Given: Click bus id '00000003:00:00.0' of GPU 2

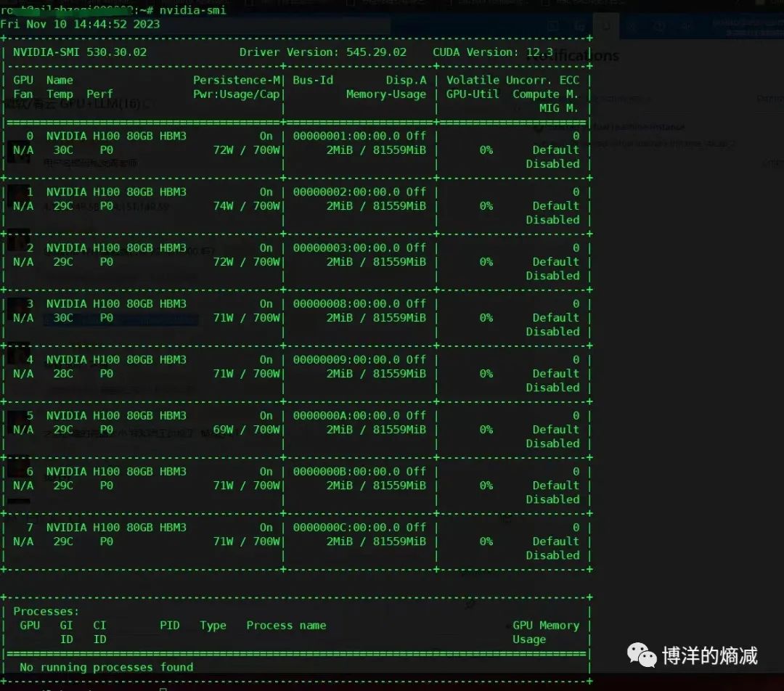Looking at the screenshot, I should point(346,248).
